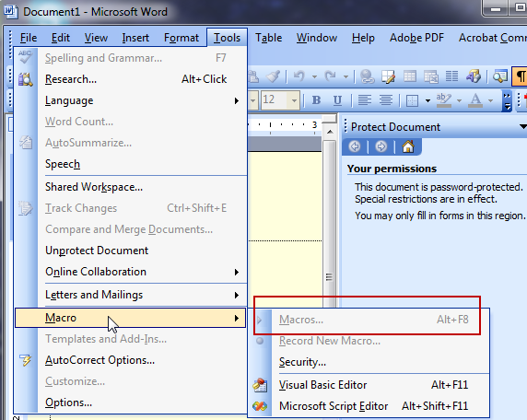Click the Columns icon in toolbar
This screenshot has width=527, height=420.
pyautogui.click(x=451, y=76)
